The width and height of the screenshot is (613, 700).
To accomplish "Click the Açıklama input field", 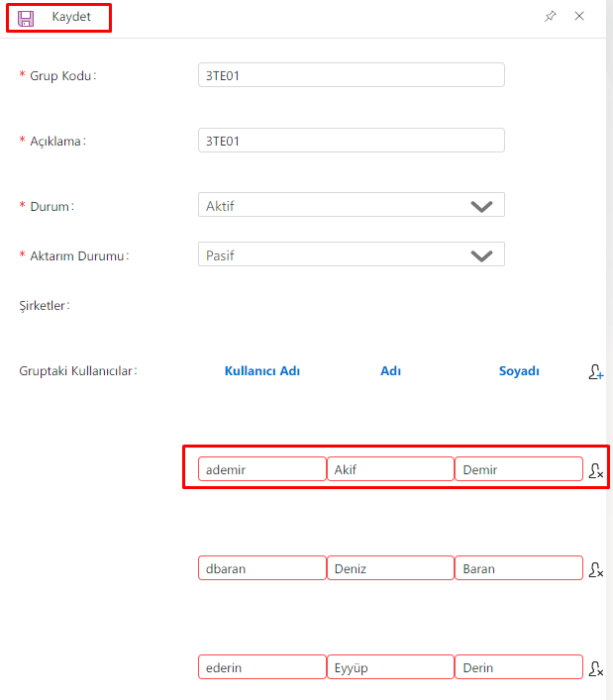I will (351, 141).
